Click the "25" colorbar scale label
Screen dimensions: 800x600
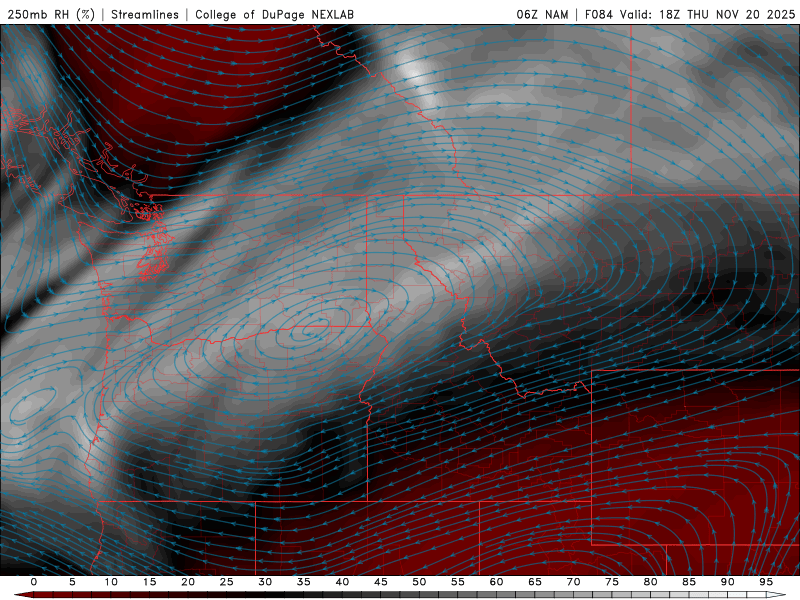227,582
